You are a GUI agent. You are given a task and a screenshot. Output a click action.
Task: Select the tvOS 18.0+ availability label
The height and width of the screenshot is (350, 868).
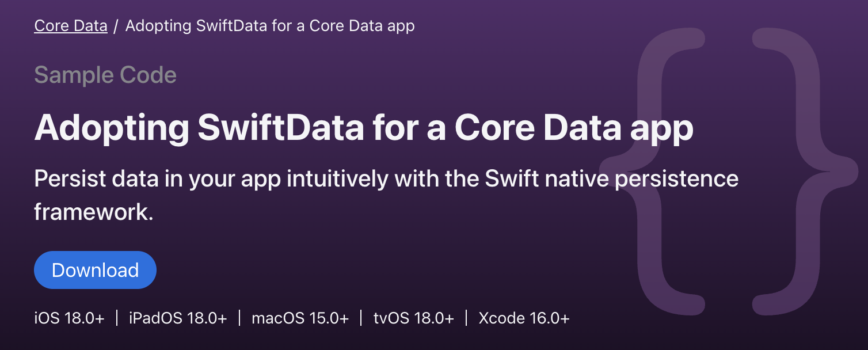[414, 317]
